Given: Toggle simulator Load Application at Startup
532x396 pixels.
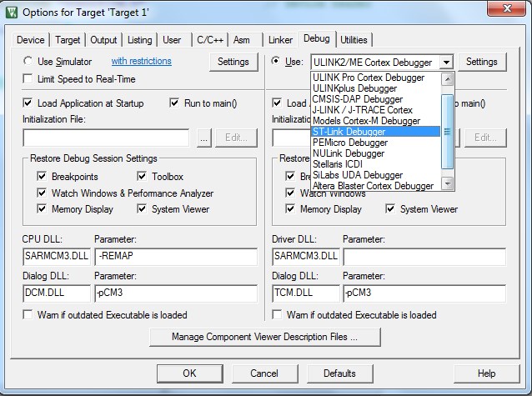Looking at the screenshot, I should 28,103.
